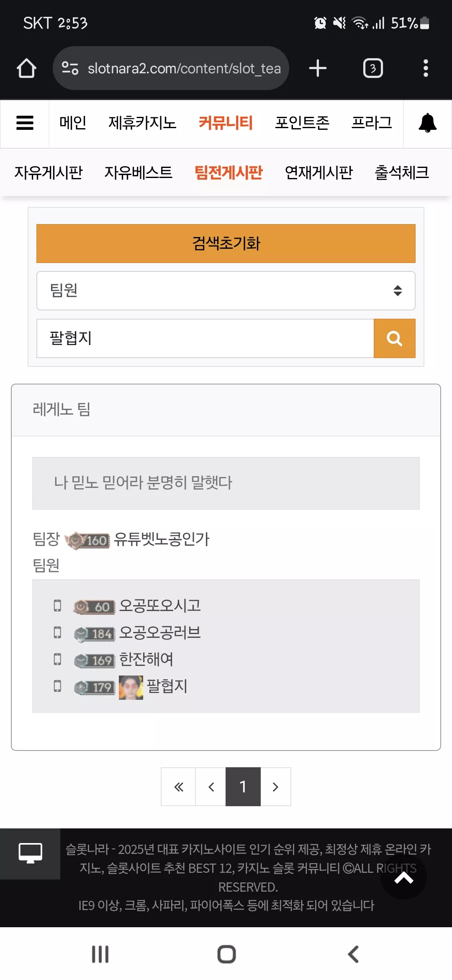Open new browser tab with plus icon
The width and height of the screenshot is (452, 980).
click(x=318, y=68)
